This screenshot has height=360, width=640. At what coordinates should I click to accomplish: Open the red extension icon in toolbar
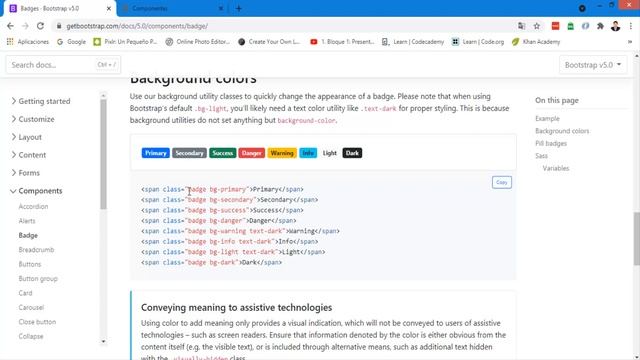[x=555, y=26]
